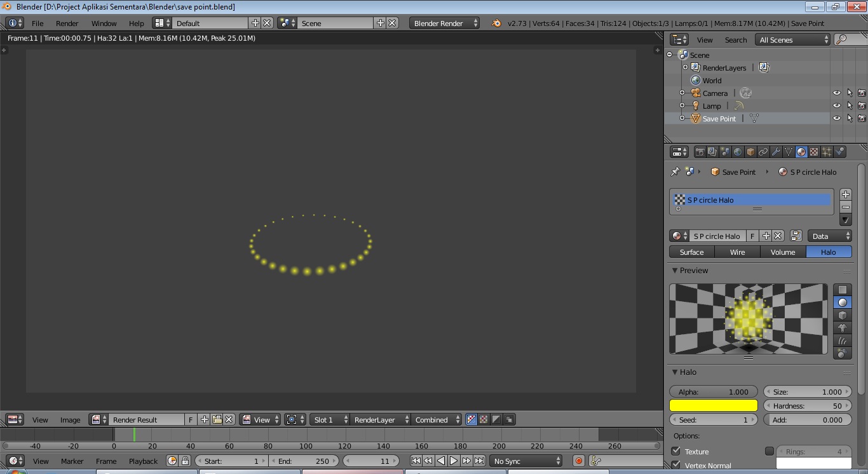The height and width of the screenshot is (474, 868).
Task: Open the timeline Marker menu
Action: click(x=72, y=461)
